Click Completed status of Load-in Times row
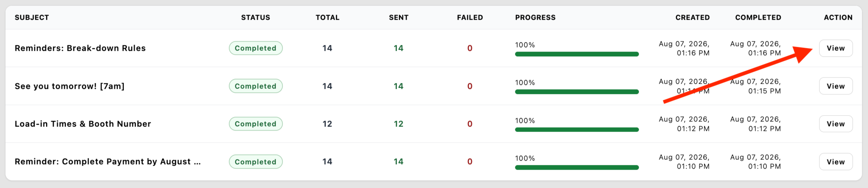Image resolution: width=868 pixels, height=188 pixels. (256, 124)
